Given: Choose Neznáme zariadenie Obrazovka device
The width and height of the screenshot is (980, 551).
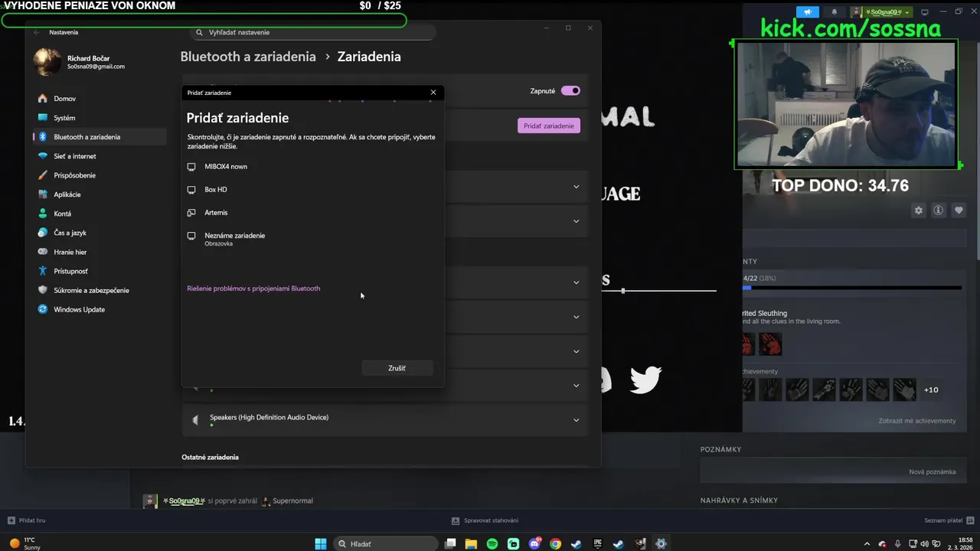Looking at the screenshot, I should 312,239.
